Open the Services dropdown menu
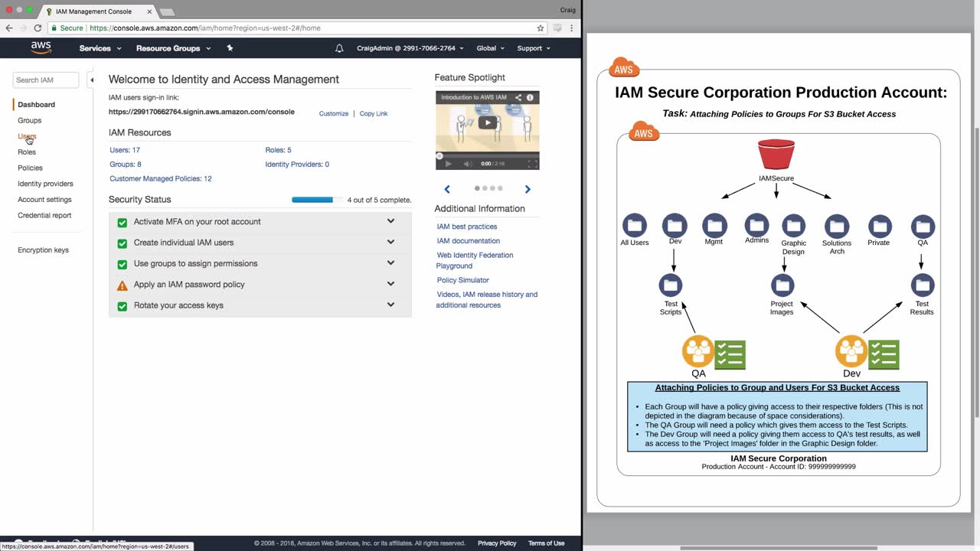980x551 pixels. (100, 48)
